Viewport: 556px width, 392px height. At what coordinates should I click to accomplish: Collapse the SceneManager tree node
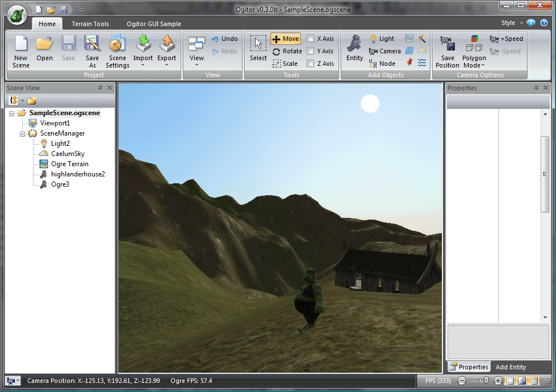click(x=22, y=134)
